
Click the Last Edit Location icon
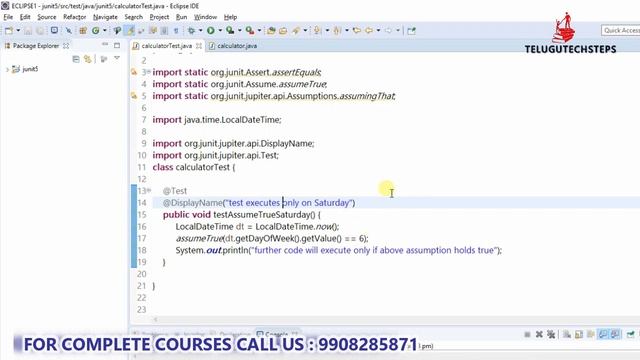pyautogui.click(x=356, y=30)
